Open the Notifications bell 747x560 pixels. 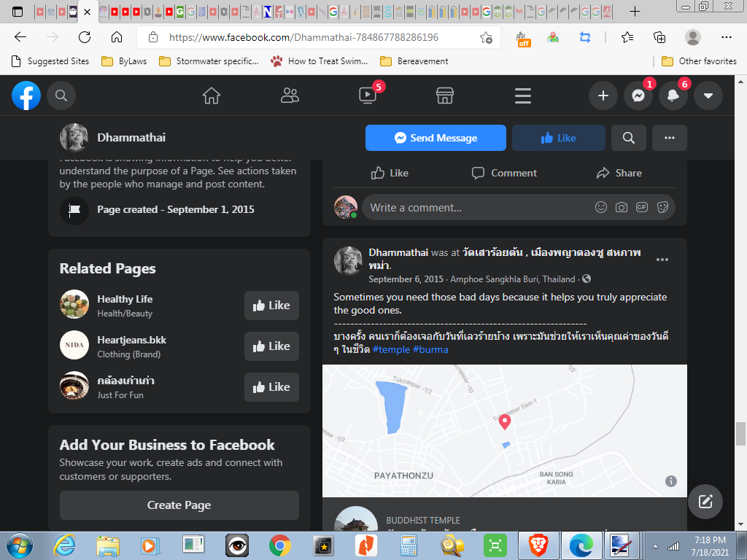(x=673, y=96)
